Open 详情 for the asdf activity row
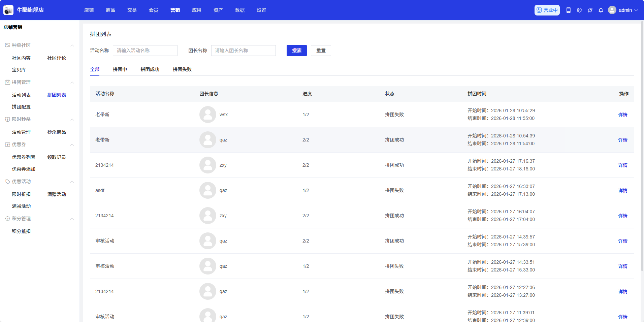Screen dimensions: 644x322 [622, 190]
